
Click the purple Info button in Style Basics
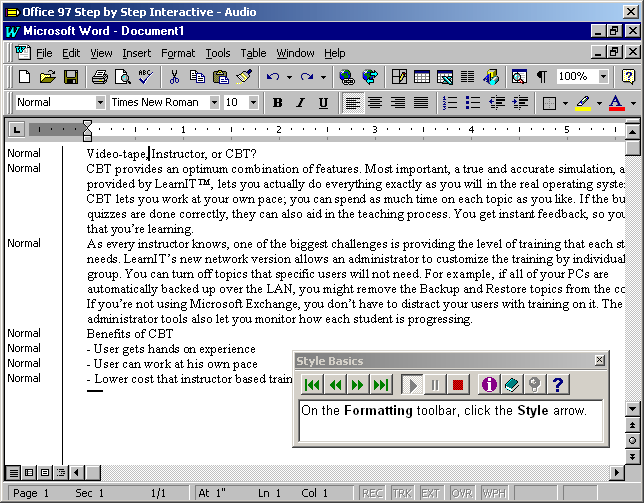click(489, 385)
